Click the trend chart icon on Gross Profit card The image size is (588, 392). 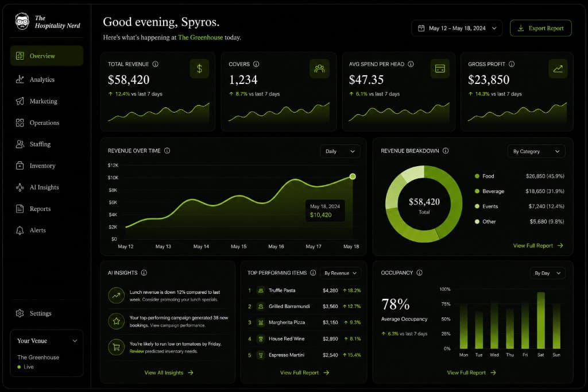(x=558, y=69)
